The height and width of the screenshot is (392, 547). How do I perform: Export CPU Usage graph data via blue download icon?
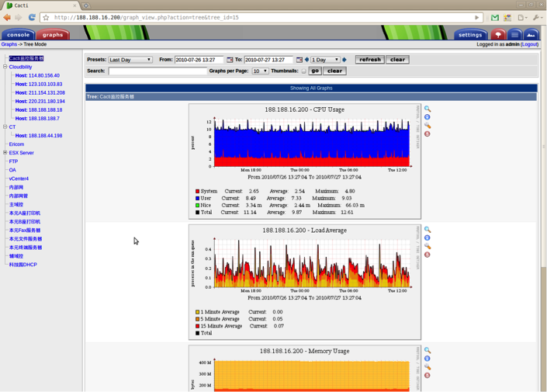[427, 117]
